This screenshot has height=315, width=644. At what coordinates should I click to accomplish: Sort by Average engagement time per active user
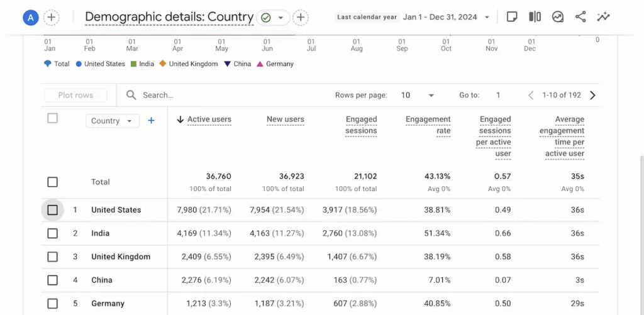point(562,136)
